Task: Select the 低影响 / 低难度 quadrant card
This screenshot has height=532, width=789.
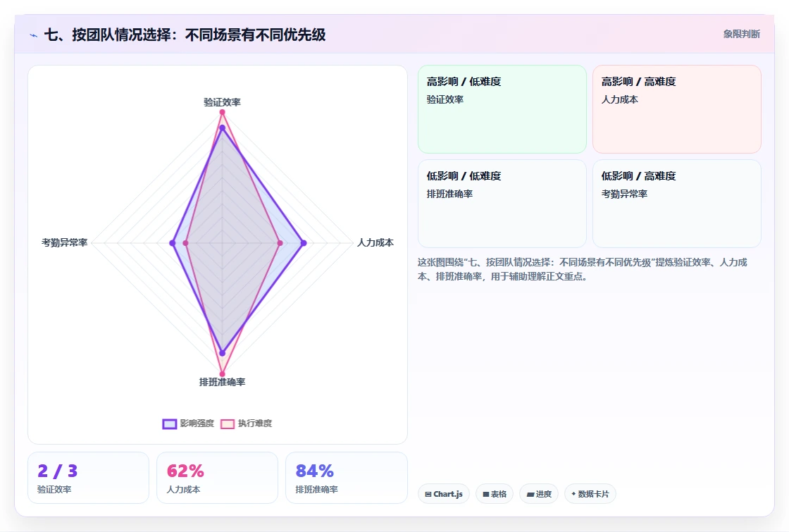Action: [502, 204]
